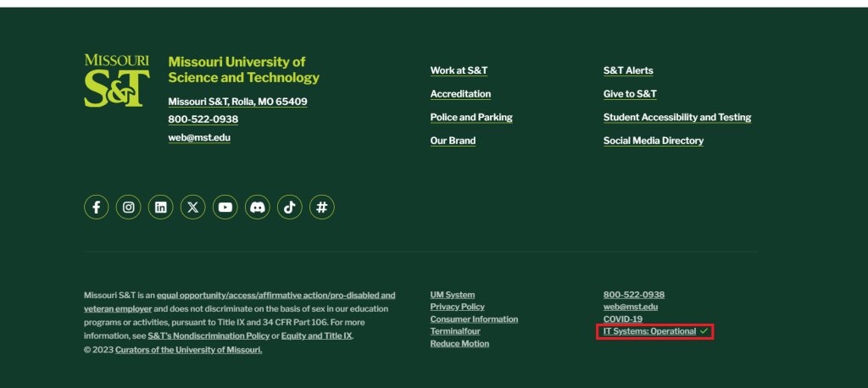
Task: Open the LinkedIn social icon
Action: (160, 207)
